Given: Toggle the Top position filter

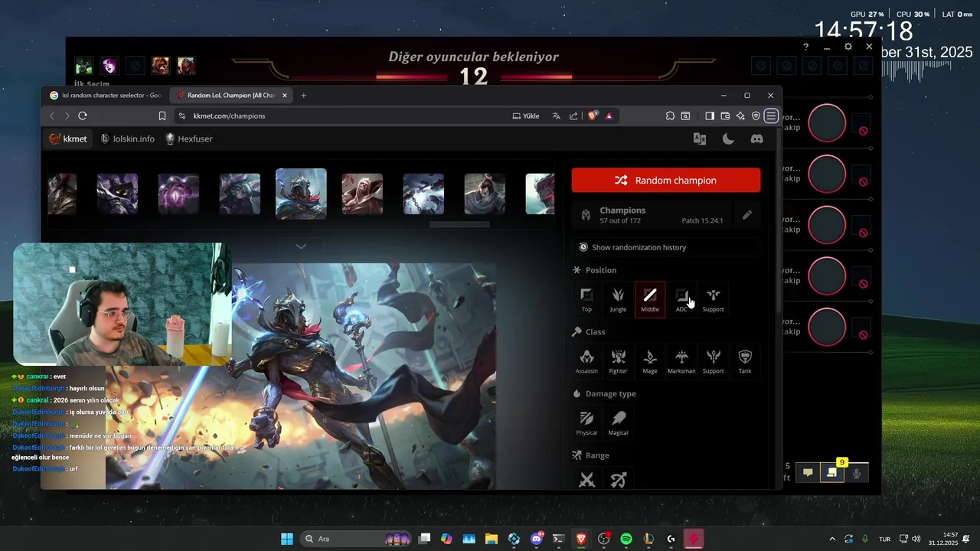Looking at the screenshot, I should pyautogui.click(x=586, y=299).
